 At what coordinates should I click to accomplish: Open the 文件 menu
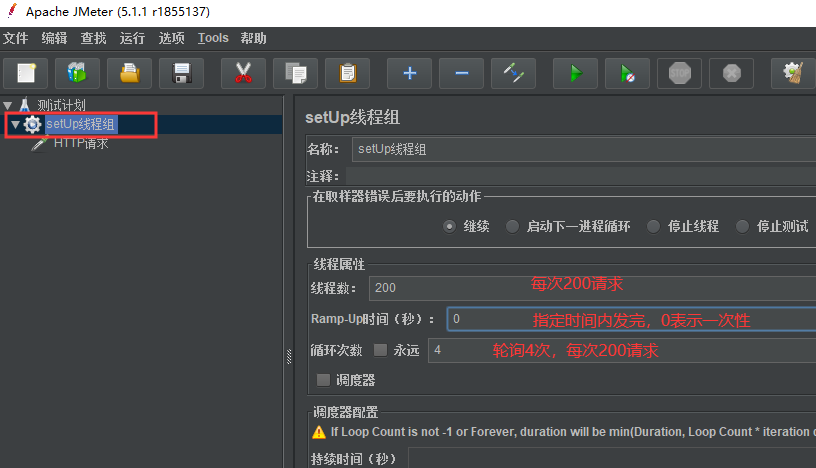(16, 38)
